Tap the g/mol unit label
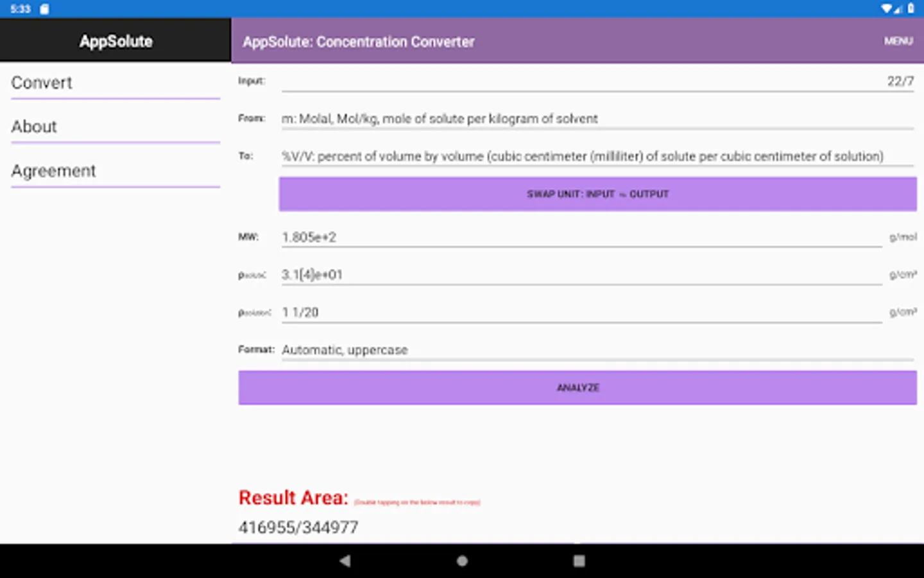Viewport: 924px width, 578px height. (903, 237)
